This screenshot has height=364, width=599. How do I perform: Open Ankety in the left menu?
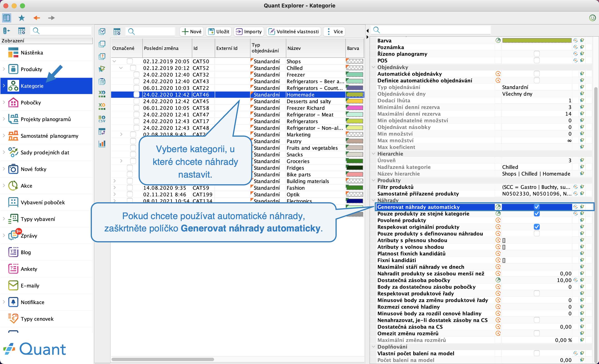(x=46, y=269)
